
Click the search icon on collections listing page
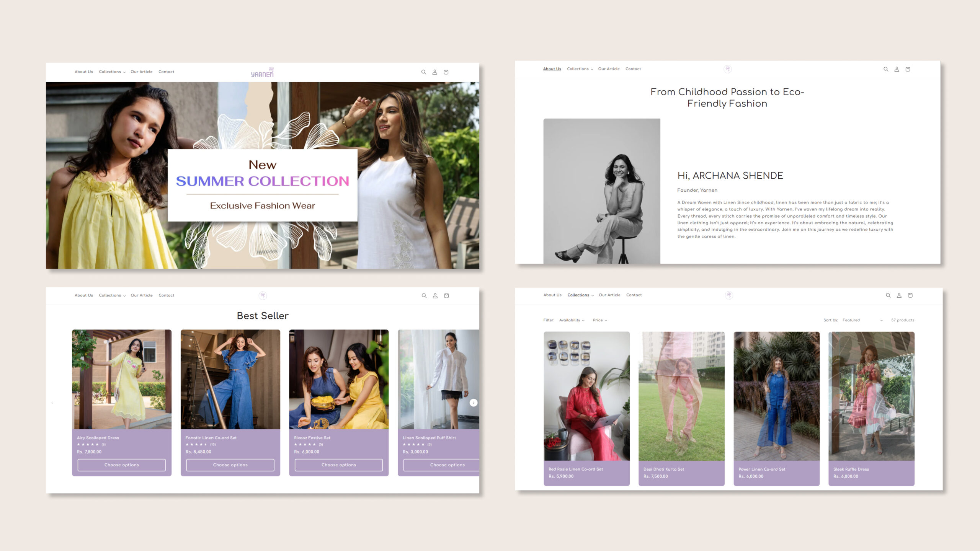pos(888,295)
